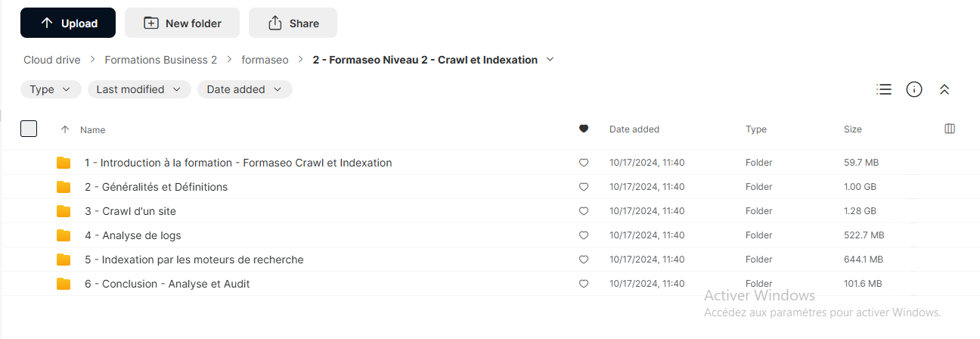The image size is (980, 339).
Task: Open column settings icon near Size
Action: (950, 129)
